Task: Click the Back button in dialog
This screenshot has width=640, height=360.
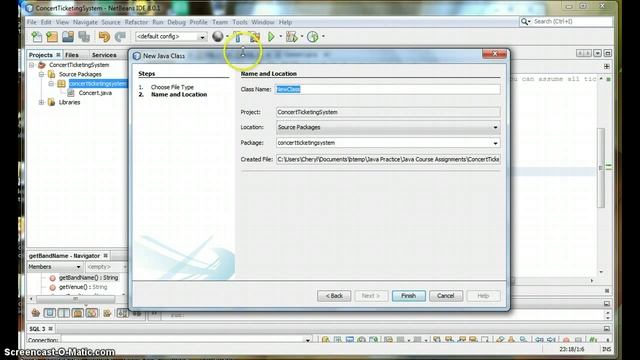Action: (334, 296)
